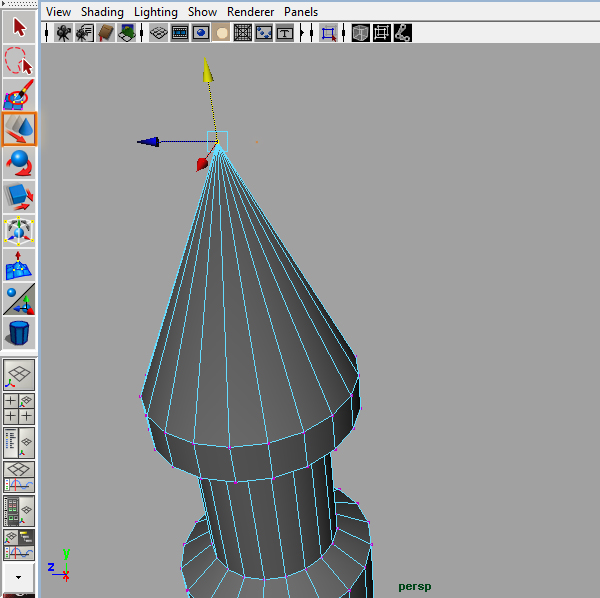Choose the Lasso selection tool

19,61
